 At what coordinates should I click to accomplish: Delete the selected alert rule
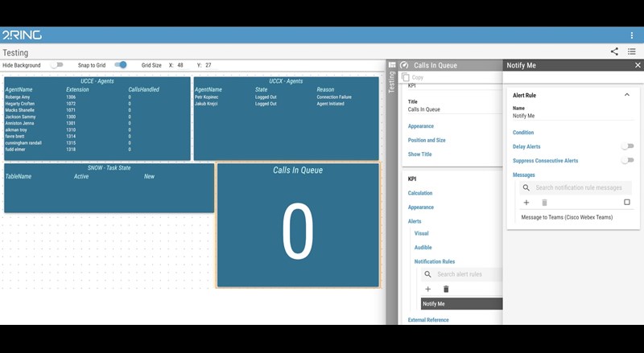point(446,289)
